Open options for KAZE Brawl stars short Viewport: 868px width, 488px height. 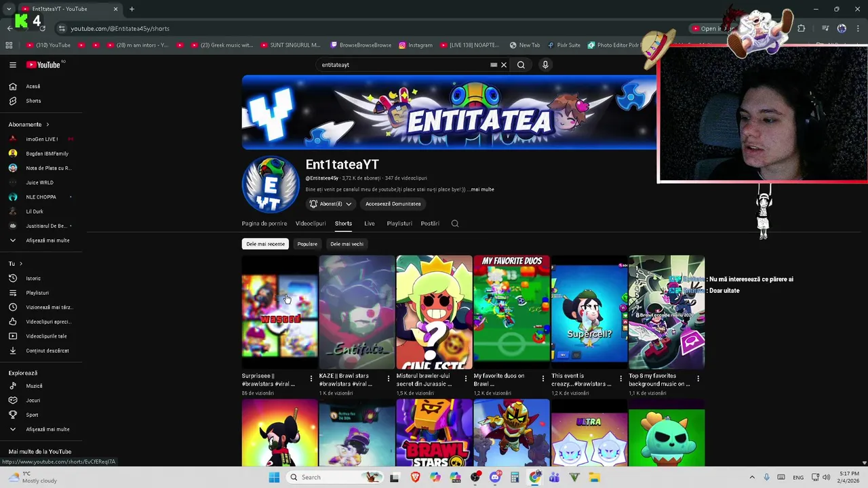click(x=389, y=378)
